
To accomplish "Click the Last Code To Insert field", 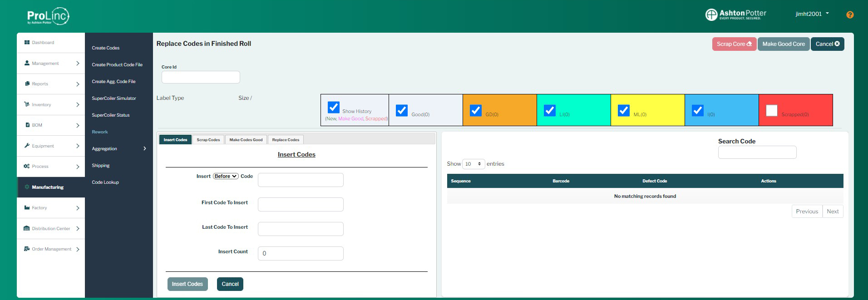I will pos(301,229).
